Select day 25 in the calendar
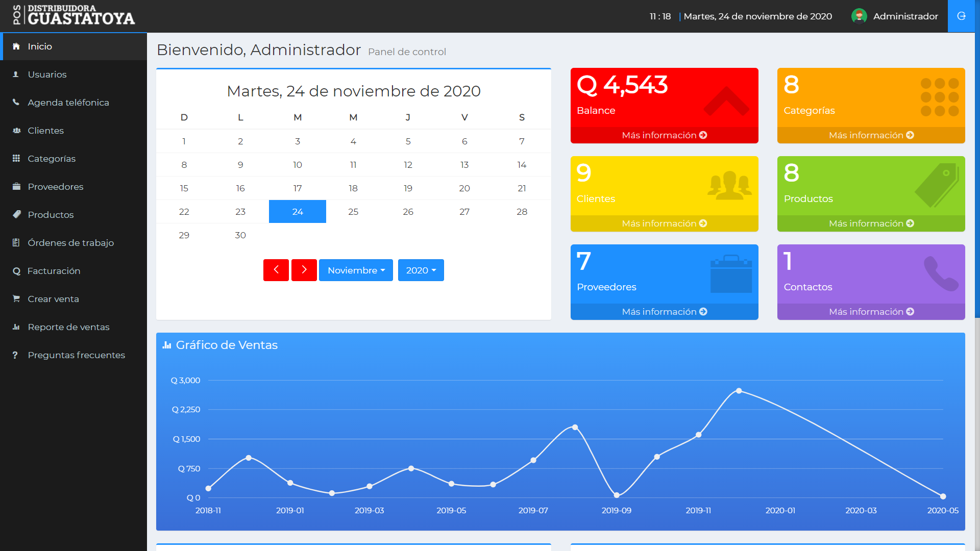 353,212
